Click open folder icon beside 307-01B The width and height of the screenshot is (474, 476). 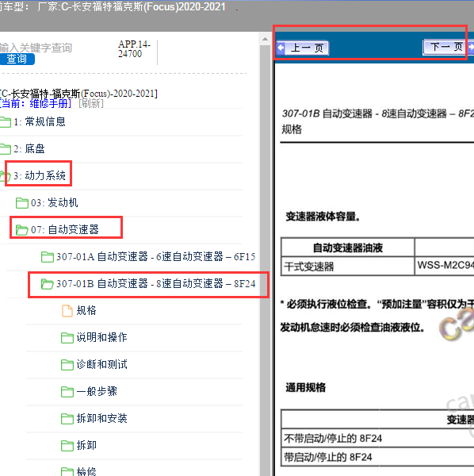(48, 284)
